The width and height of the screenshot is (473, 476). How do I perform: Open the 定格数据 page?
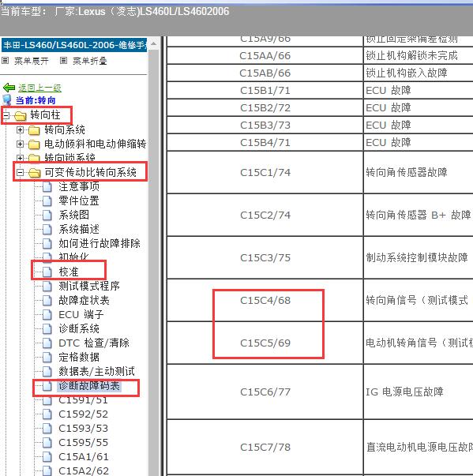[79, 358]
